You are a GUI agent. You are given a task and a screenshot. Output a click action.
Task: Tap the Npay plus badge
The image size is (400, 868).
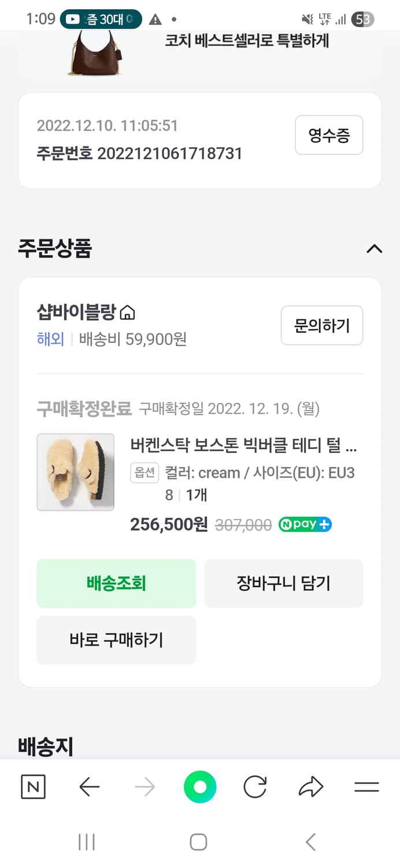coord(305,525)
